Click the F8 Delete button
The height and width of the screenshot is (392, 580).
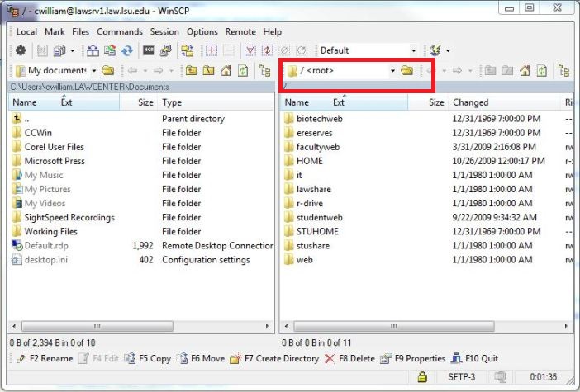(x=349, y=358)
